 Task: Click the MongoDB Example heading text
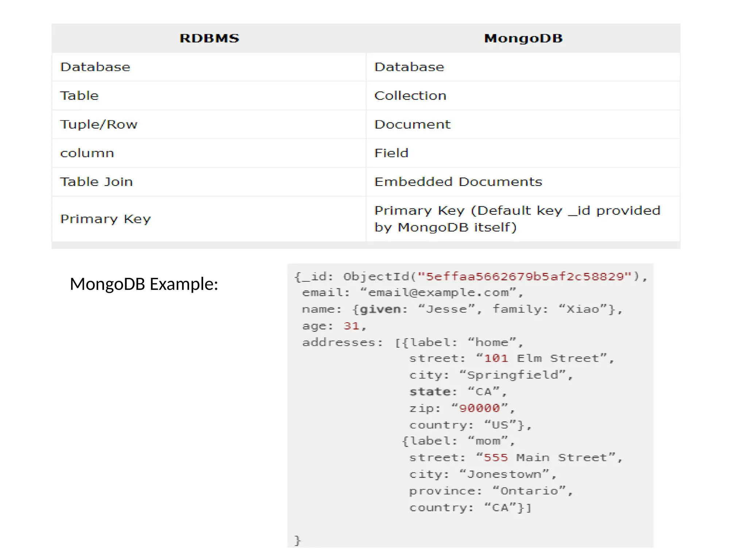tap(144, 284)
